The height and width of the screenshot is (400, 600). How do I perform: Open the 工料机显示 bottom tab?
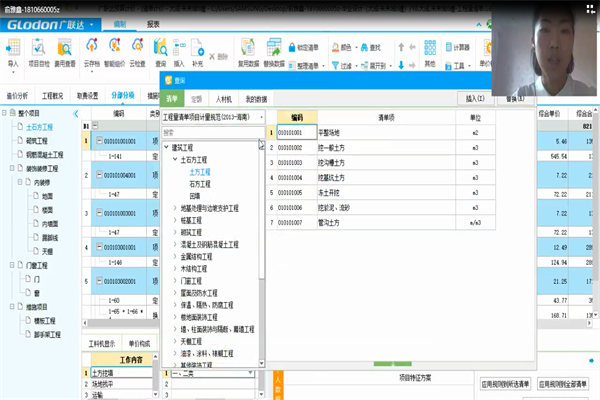101,344
